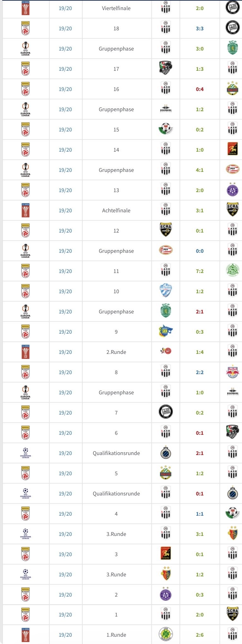
Task: Open the 2:6 first-round cup result
Action: (x=200, y=635)
